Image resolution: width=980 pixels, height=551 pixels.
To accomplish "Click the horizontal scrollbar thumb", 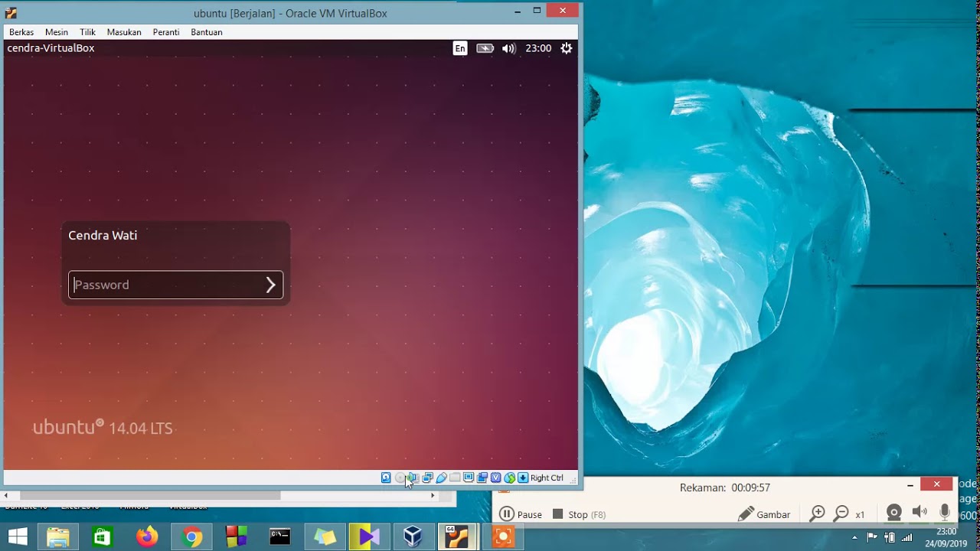I will [x=150, y=496].
